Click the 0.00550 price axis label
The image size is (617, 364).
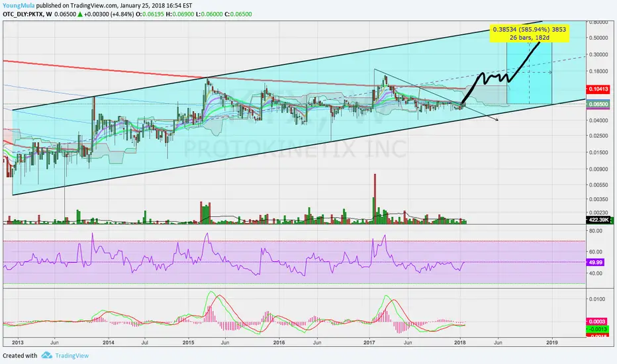coord(598,185)
